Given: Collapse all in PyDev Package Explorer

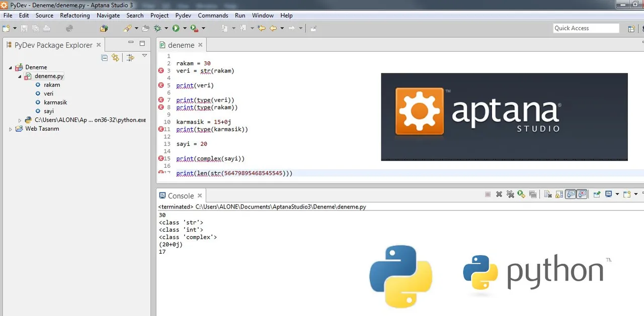Looking at the screenshot, I should (x=105, y=58).
